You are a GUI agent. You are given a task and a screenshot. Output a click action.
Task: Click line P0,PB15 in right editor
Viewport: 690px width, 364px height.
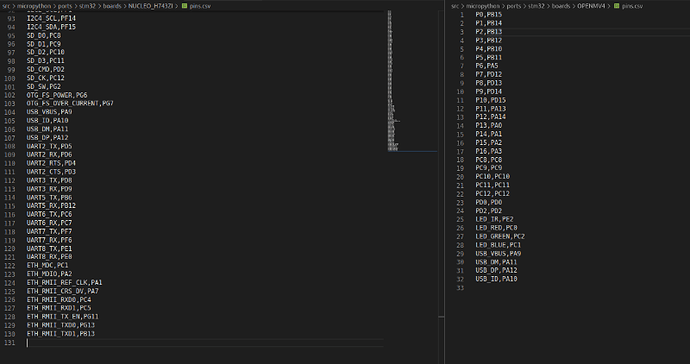tap(488, 15)
